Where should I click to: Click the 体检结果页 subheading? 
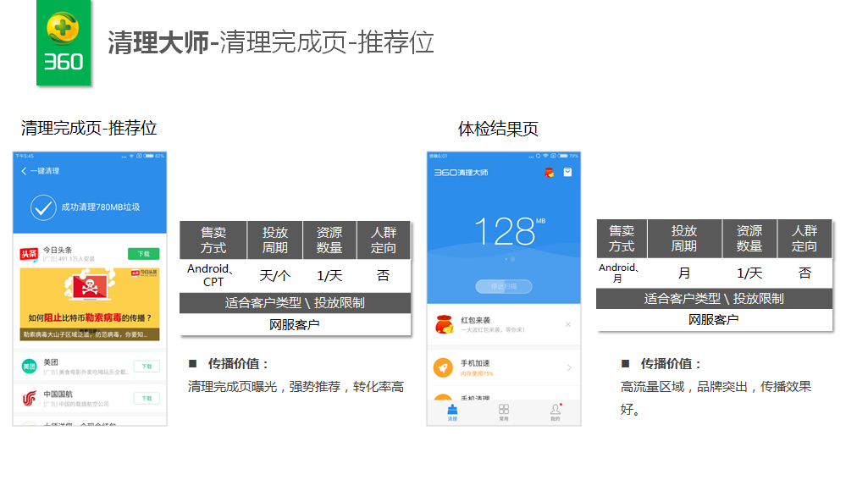pos(498,129)
